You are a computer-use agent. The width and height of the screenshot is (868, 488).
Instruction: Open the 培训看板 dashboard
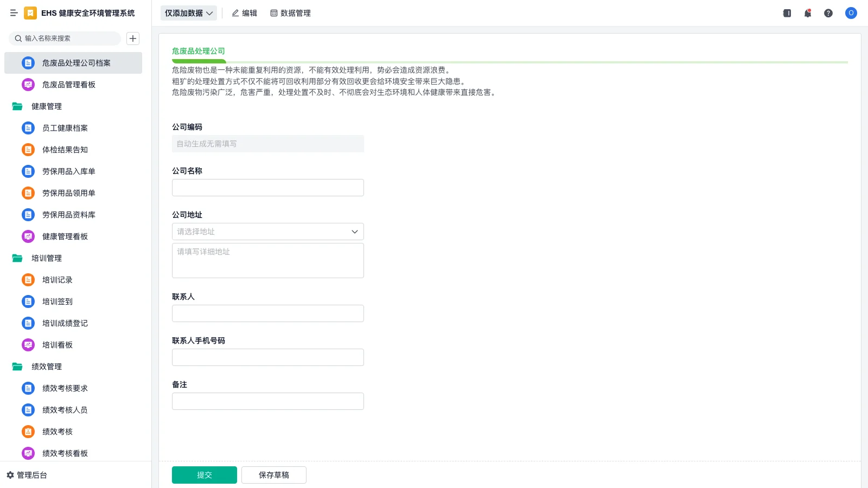pos(56,345)
